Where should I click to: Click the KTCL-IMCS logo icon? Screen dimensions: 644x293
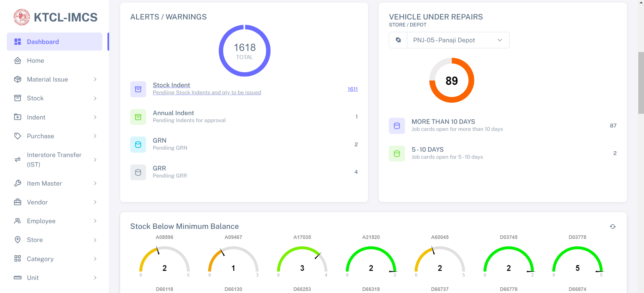pyautogui.click(x=22, y=17)
